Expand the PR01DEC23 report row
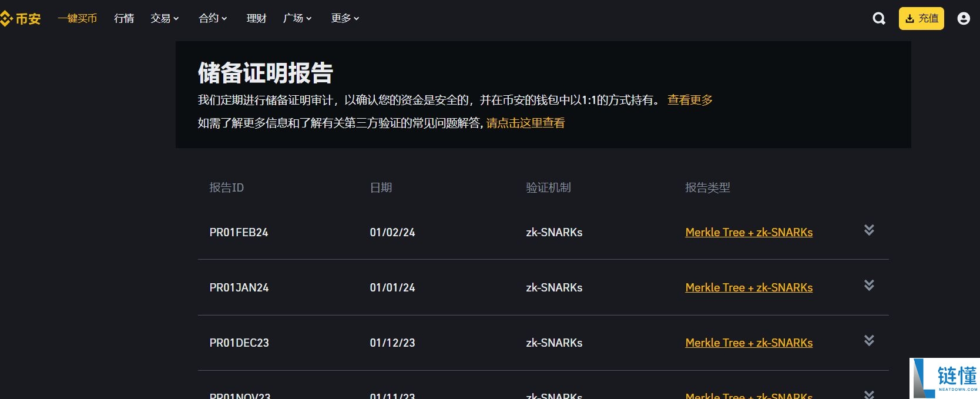 [x=869, y=340]
